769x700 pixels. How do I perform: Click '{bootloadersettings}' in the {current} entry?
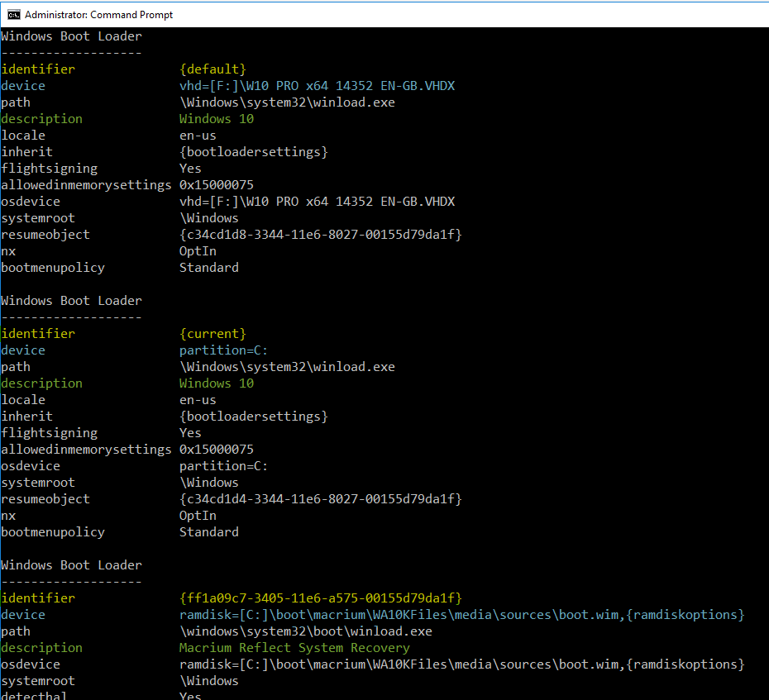coord(254,417)
